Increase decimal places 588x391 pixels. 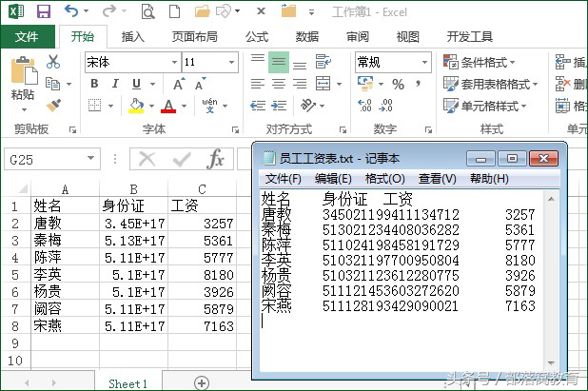click(x=364, y=106)
